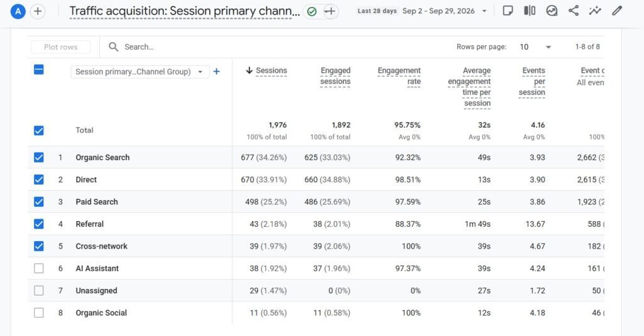The width and height of the screenshot is (644, 336).
Task: Click the Sep 2 - Sep 29, 2026 date range
Action: click(438, 11)
